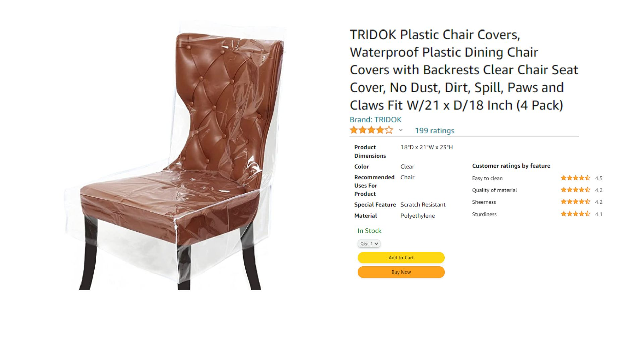Click the In Stock availability text
This screenshot has width=644, height=362.
click(369, 231)
